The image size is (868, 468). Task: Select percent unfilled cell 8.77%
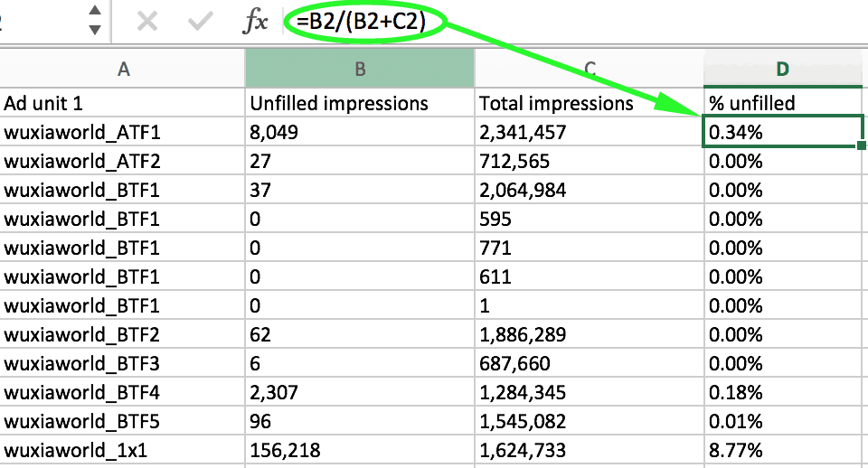783,450
